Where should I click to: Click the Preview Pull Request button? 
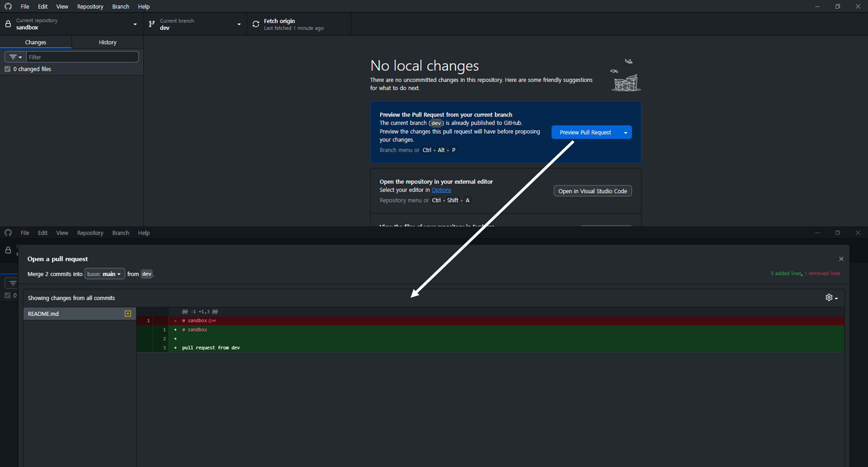(585, 132)
